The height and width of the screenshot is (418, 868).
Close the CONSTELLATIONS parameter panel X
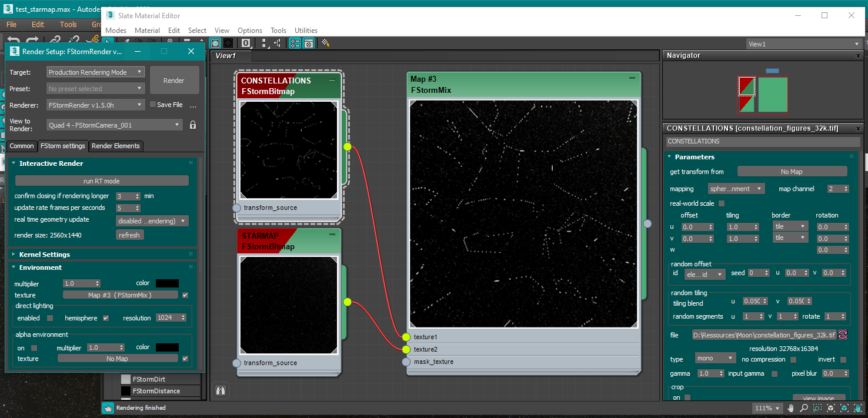(x=858, y=129)
